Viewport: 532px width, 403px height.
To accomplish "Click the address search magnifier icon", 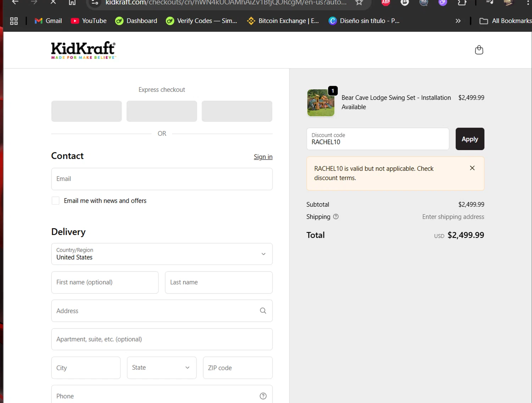I will (263, 310).
